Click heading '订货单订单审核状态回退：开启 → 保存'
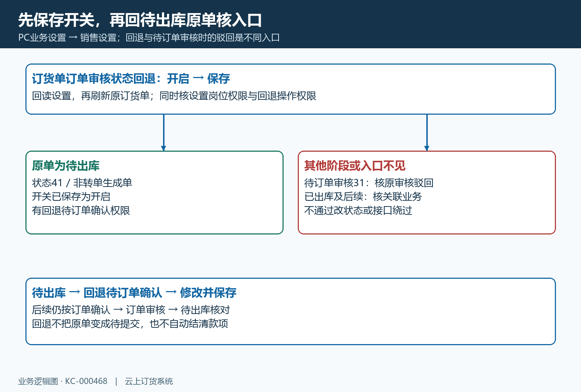The image size is (581, 392). [x=131, y=78]
